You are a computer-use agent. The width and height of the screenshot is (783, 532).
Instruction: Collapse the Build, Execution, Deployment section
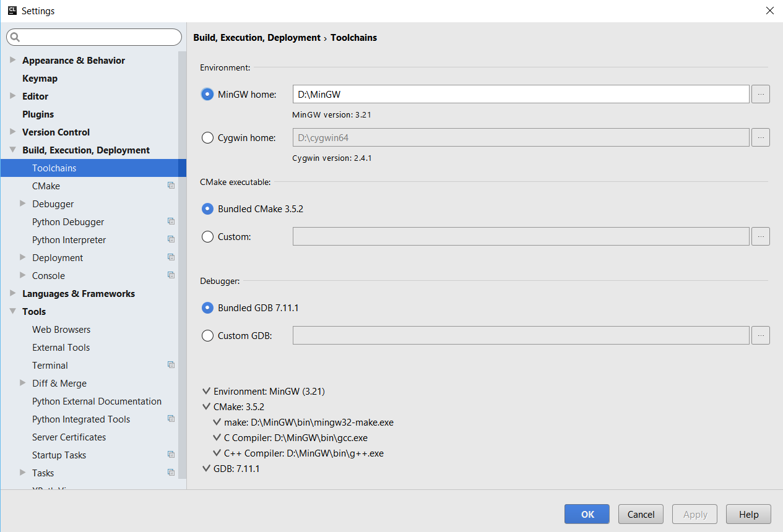(13, 150)
